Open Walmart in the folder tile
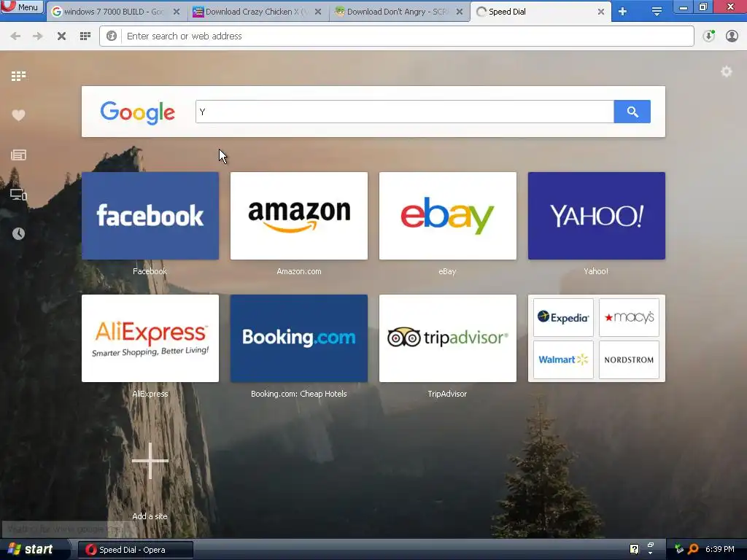Screen dimensions: 747x560 pyautogui.click(x=563, y=359)
